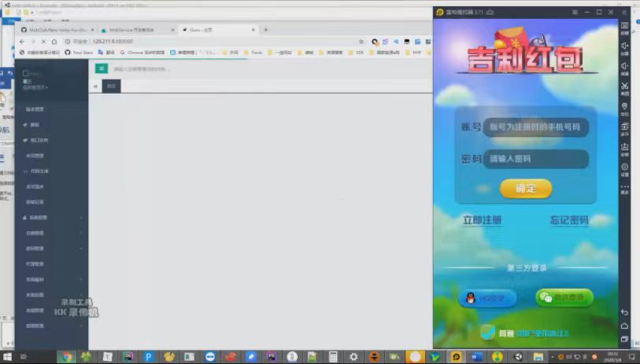Open emulator settings gear in sidebar

tap(624, 167)
